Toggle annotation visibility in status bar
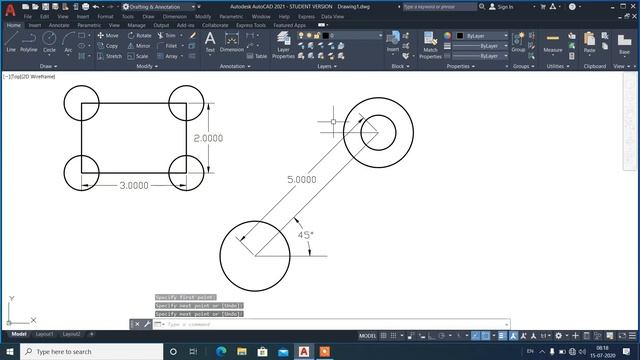The image size is (640, 360). point(513,336)
